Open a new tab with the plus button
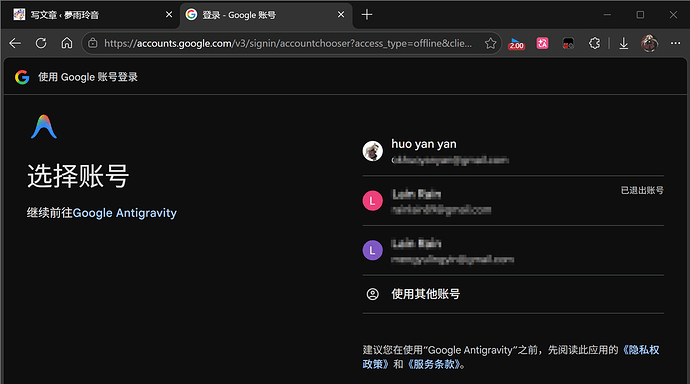 click(x=367, y=15)
